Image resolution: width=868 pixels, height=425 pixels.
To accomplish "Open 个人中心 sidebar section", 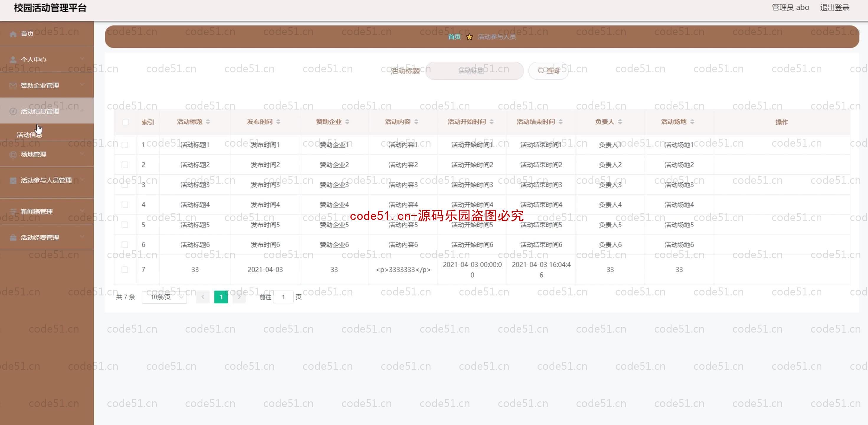I will (x=47, y=59).
